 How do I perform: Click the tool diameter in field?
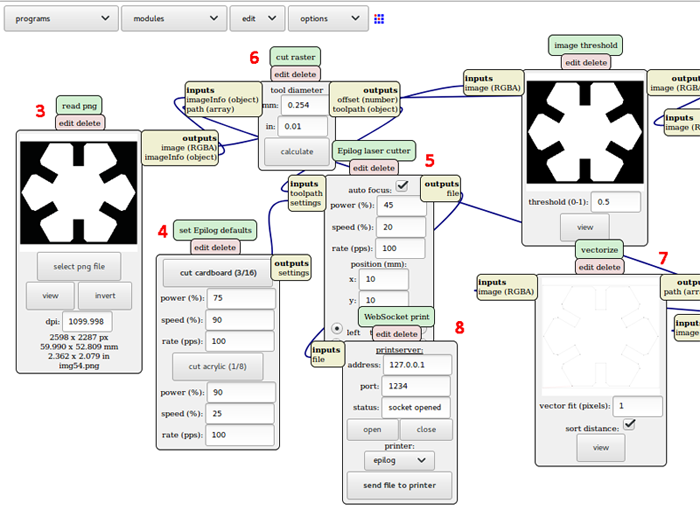pos(303,126)
